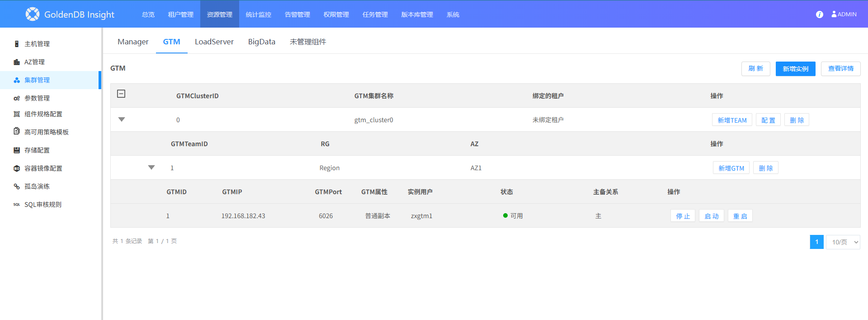Click 新增GTM for team 1
The height and width of the screenshot is (320, 868).
coord(731,168)
